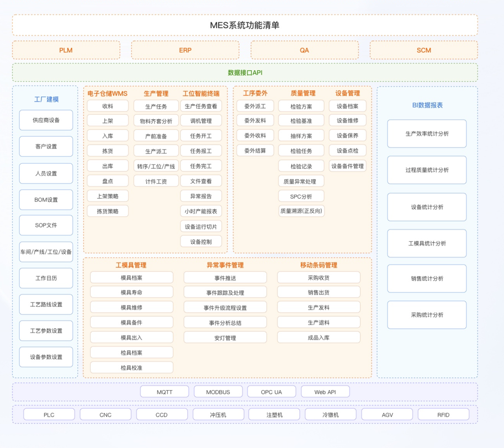Click 设备备件管理 under 设备管理

(347, 165)
